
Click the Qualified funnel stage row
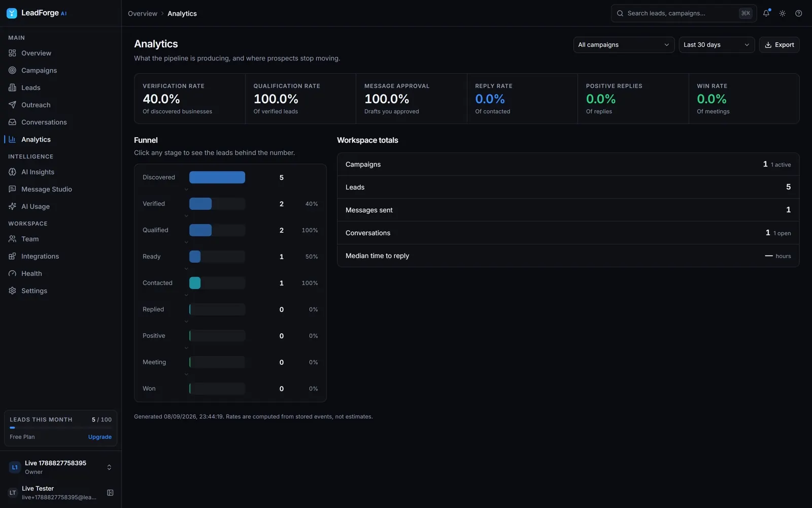pos(230,230)
